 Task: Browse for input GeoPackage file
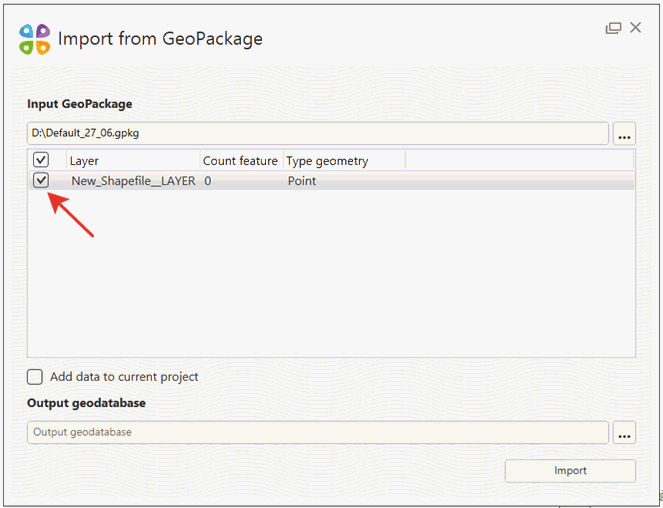click(x=624, y=134)
